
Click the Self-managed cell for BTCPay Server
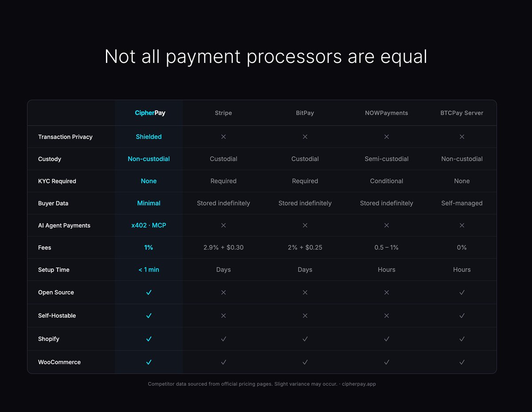pos(462,203)
